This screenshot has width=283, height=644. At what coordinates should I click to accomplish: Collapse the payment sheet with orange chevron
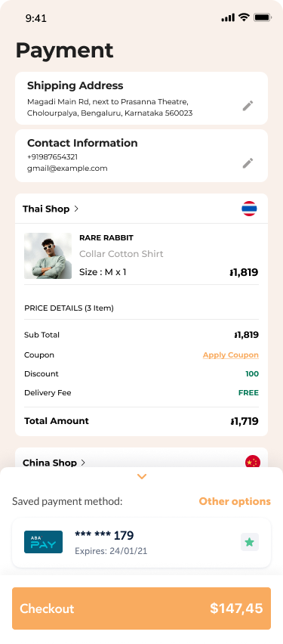click(x=142, y=477)
